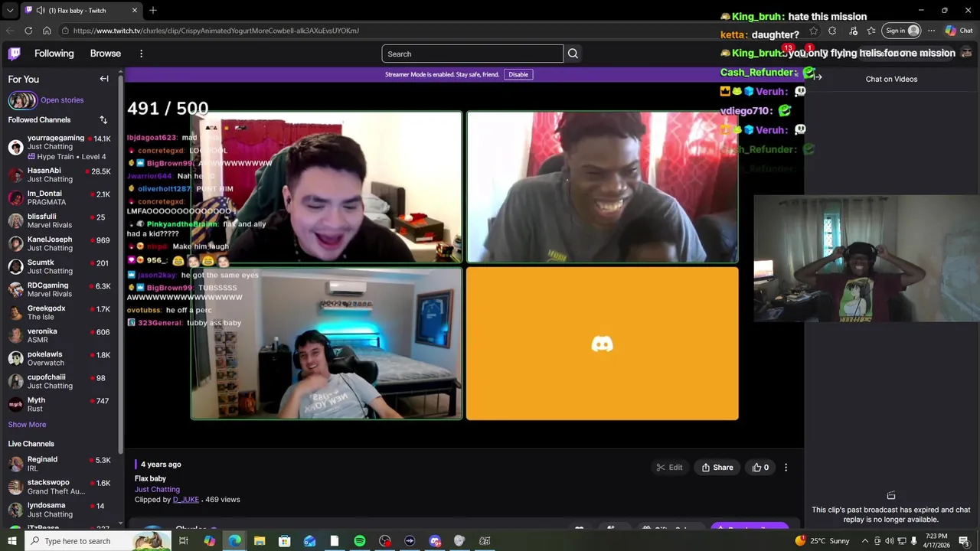The height and width of the screenshot is (551, 980).
Task: Open RDCgaming channel in sidebar
Action: (x=60, y=290)
